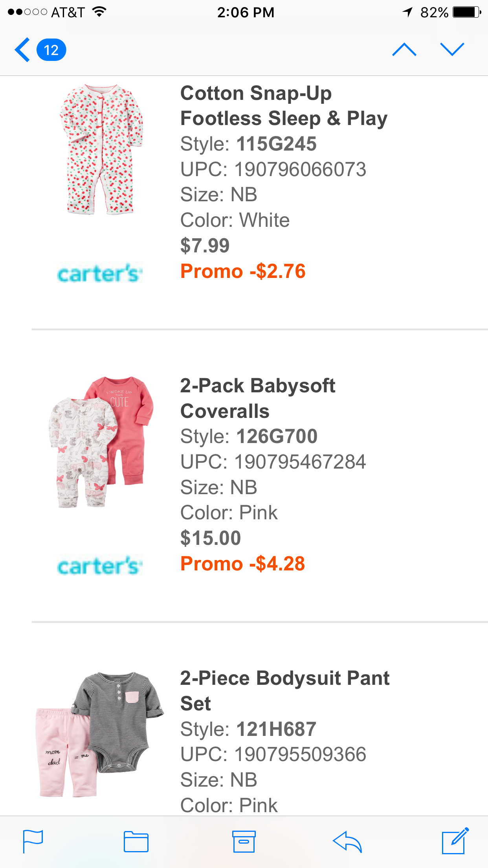Tap the bodysuit pant set product image
The image size is (488, 868).
click(x=100, y=734)
